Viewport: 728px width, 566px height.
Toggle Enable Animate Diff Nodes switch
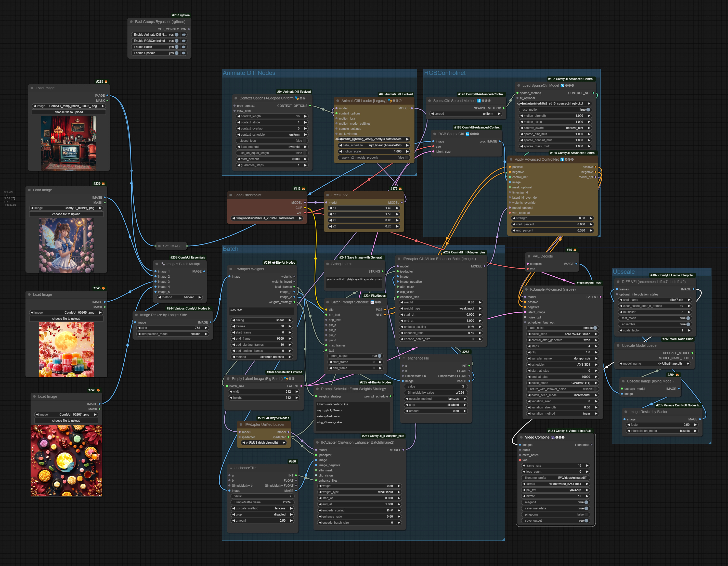[177, 35]
